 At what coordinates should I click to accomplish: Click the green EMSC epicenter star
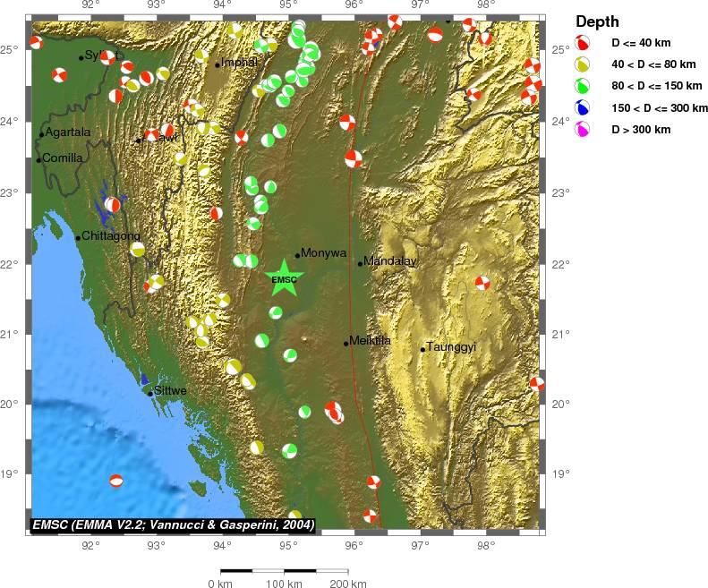284,277
